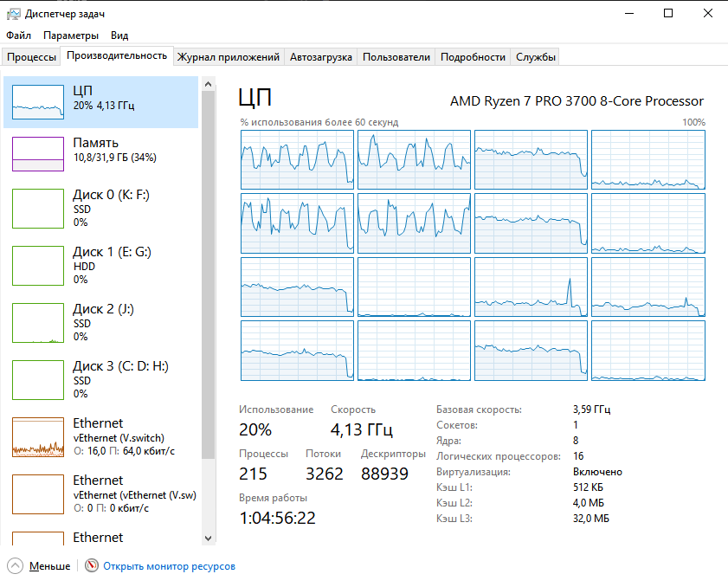
Task: Click the Время работы 1:04:56:22 value
Action: (x=277, y=518)
